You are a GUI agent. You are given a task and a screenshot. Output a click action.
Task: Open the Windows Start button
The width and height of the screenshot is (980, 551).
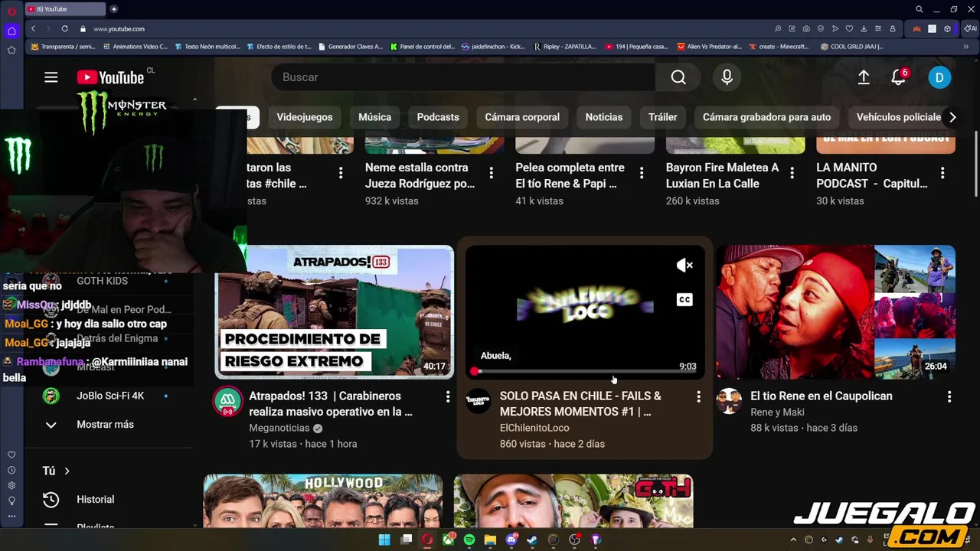pos(384,540)
